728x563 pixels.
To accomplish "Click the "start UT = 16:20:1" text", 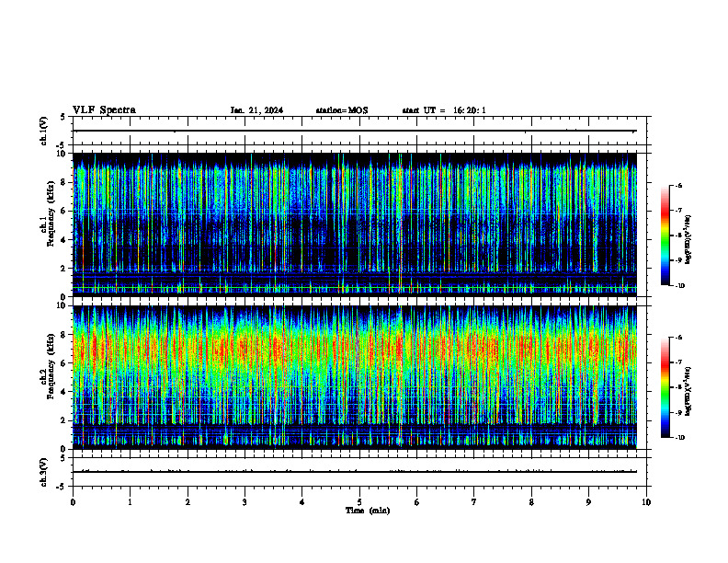I will 444,110.
